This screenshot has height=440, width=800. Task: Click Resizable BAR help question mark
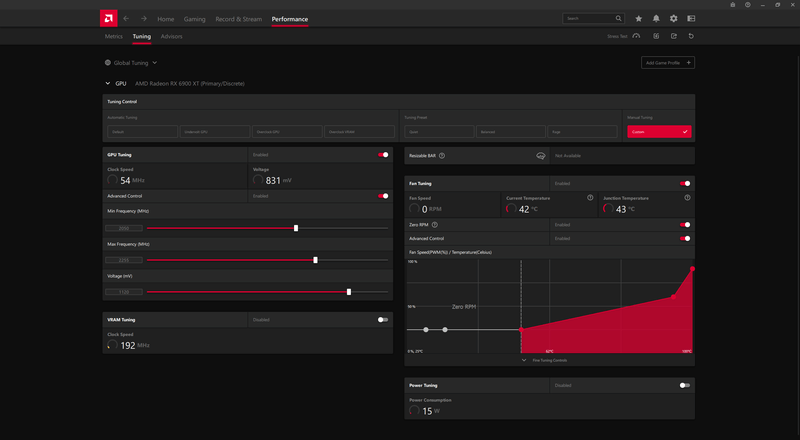click(x=442, y=156)
